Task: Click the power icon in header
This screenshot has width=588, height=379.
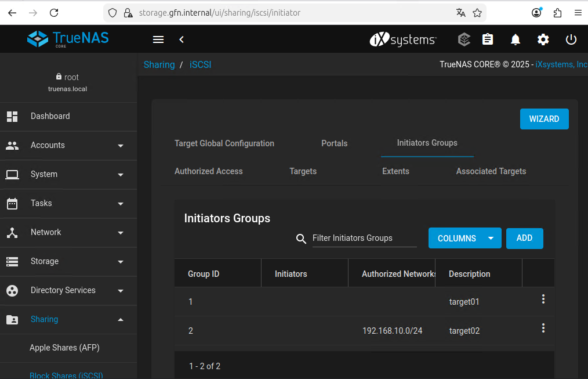Action: coord(571,39)
